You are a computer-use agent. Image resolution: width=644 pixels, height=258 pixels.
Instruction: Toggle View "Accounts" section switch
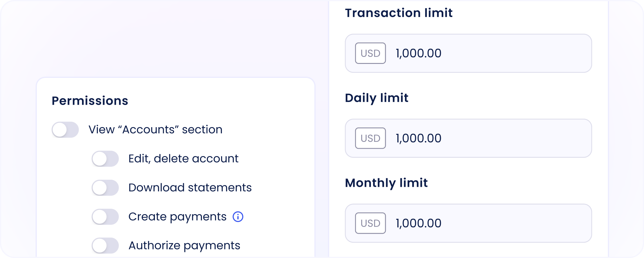pyautogui.click(x=65, y=130)
